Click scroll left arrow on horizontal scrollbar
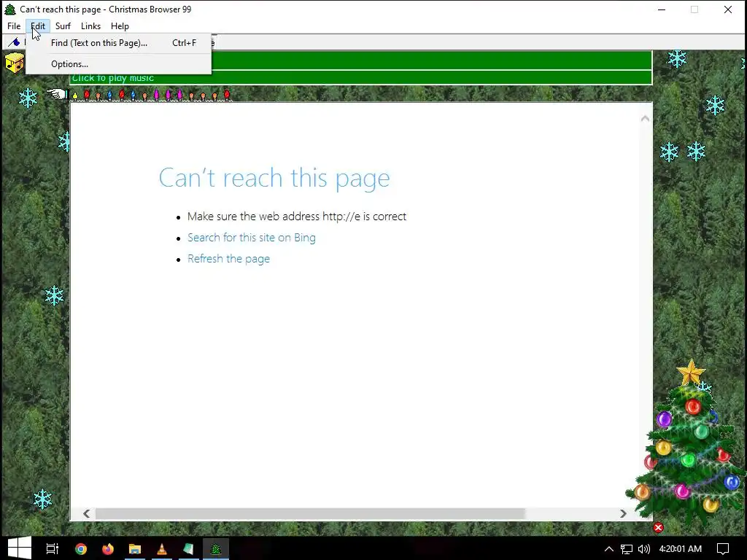 (x=86, y=513)
